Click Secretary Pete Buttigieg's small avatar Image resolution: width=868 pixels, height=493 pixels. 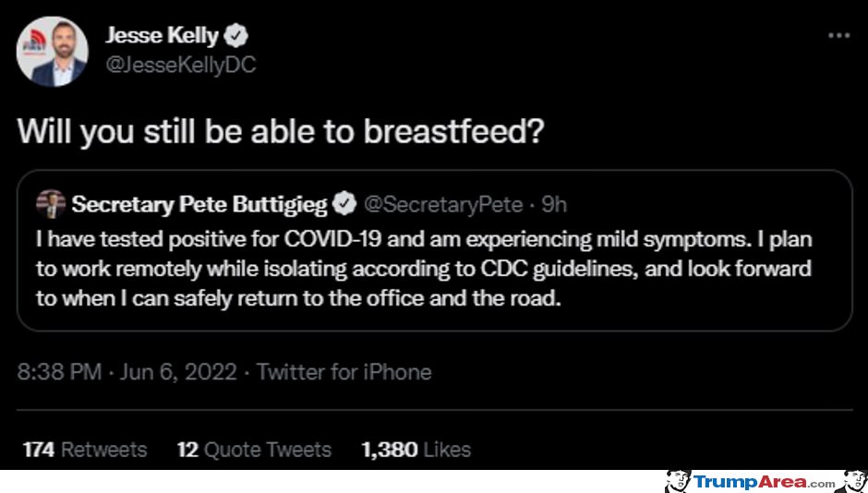(51, 205)
